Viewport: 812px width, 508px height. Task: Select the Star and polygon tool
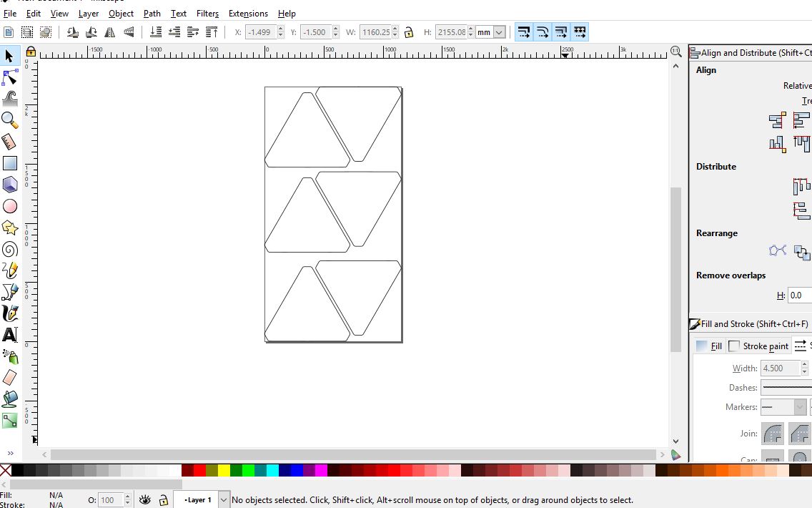10,228
